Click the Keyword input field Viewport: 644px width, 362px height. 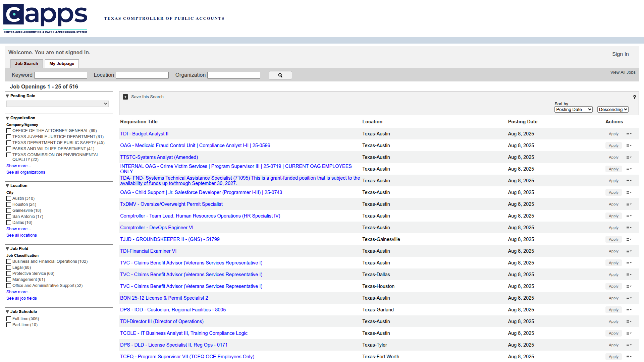coord(61,75)
